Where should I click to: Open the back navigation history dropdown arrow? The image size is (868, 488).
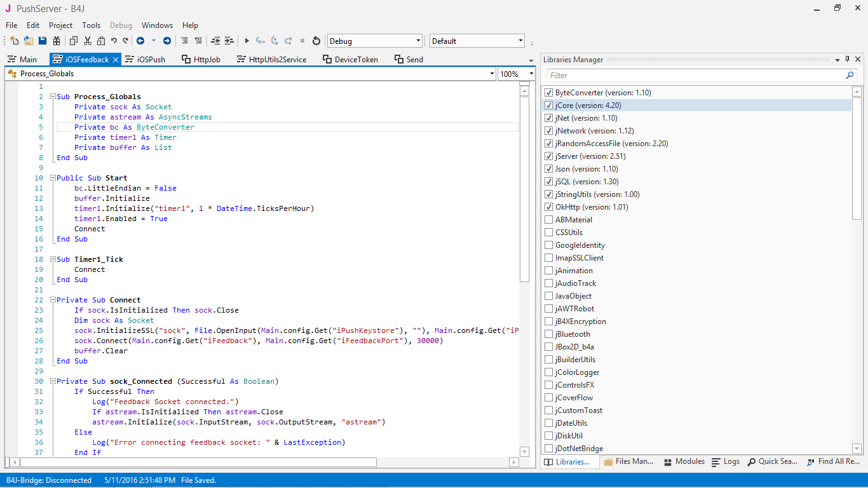pyautogui.click(x=153, y=41)
